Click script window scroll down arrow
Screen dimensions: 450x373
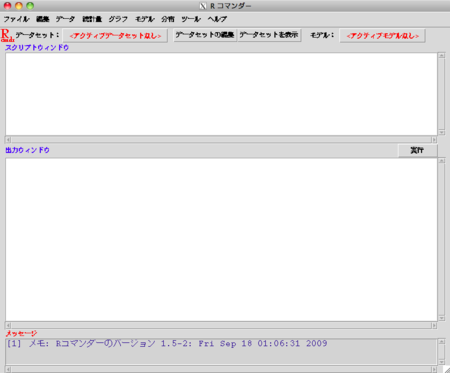coord(442,133)
